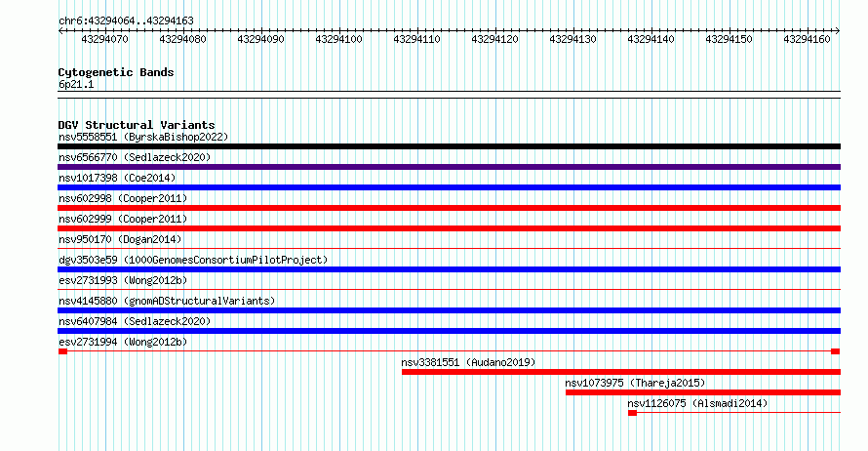Click the nsv5558551 (ByrskaBishop2022) label

point(143,137)
